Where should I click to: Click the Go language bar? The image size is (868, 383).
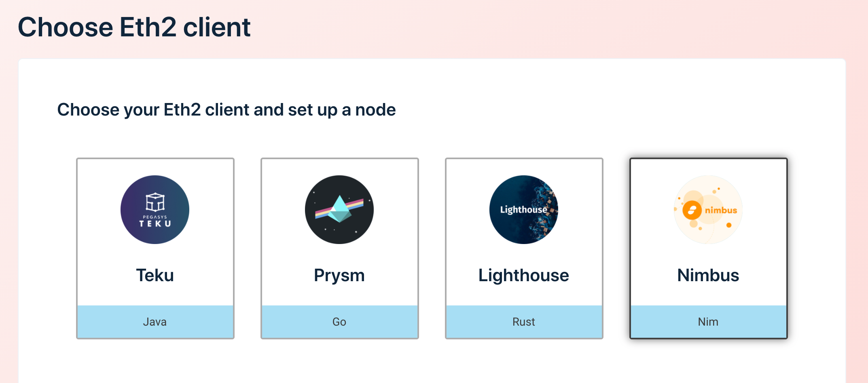click(x=339, y=322)
